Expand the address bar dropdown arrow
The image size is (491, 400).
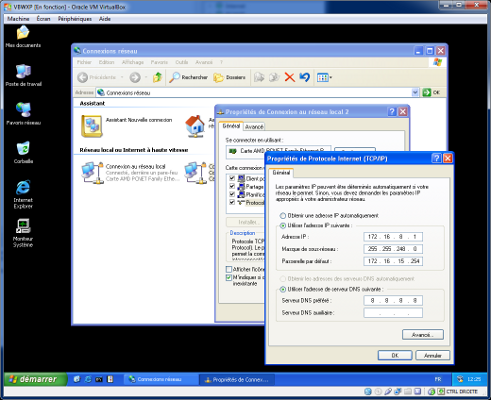tap(415, 92)
